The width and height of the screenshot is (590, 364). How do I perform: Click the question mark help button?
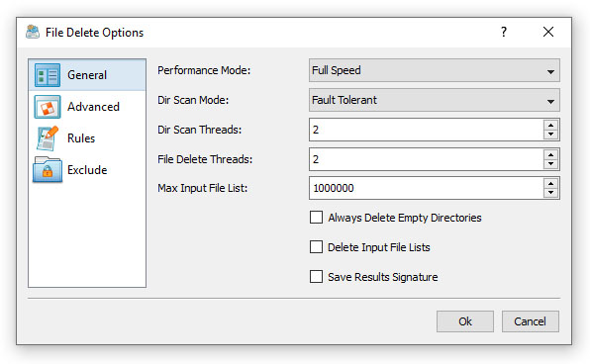[504, 32]
